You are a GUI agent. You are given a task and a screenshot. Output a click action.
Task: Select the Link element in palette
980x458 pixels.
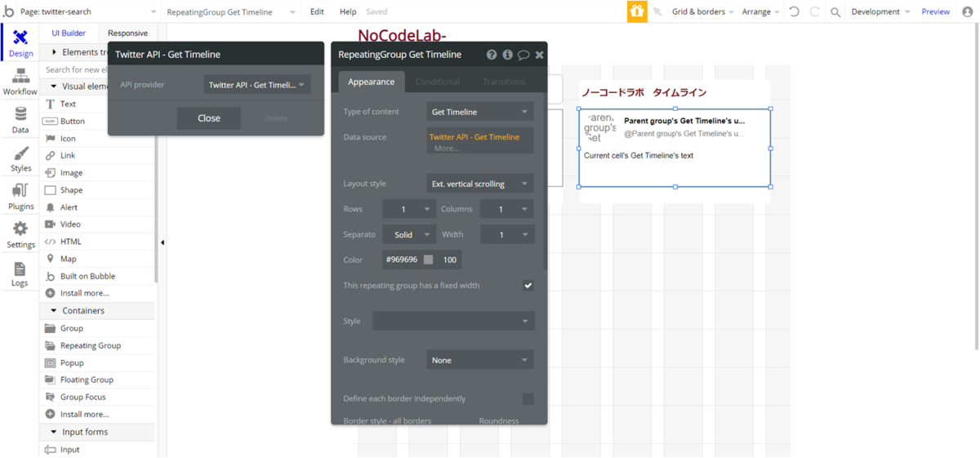(x=97, y=155)
